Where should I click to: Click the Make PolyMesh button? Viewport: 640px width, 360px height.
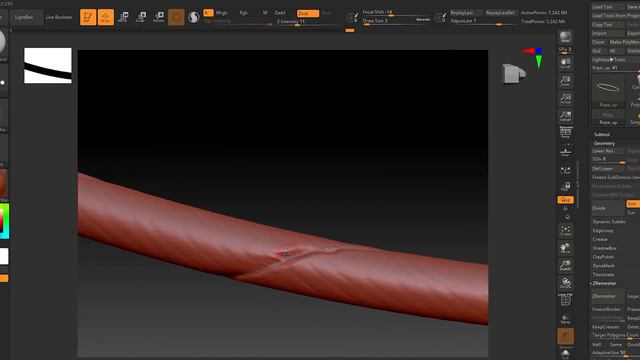coord(624,42)
